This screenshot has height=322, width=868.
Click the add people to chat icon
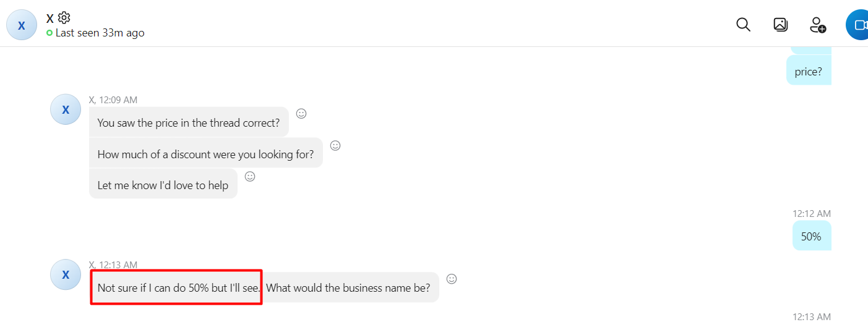tap(818, 25)
